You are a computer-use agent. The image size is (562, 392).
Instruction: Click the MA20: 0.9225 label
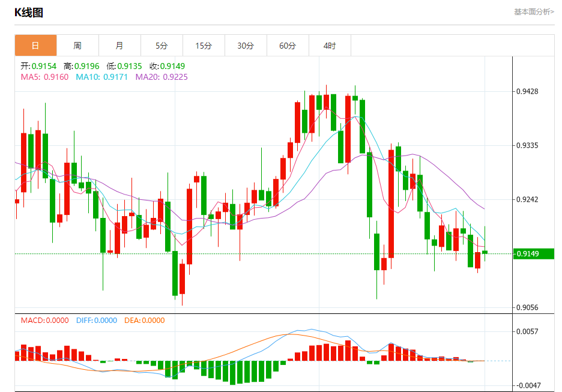tap(162, 77)
